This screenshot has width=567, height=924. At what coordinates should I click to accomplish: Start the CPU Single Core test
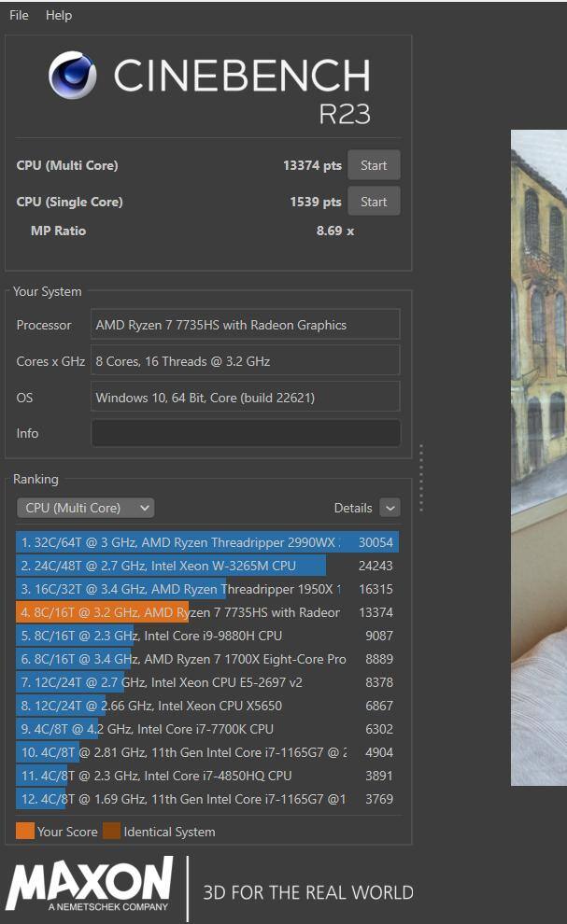click(x=374, y=202)
